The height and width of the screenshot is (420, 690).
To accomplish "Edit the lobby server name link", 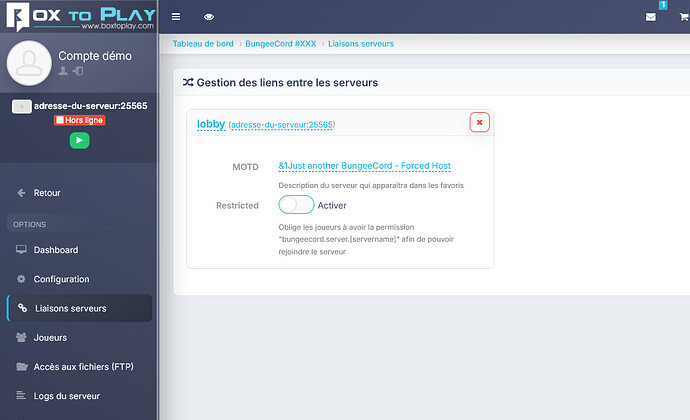I will click(211, 124).
